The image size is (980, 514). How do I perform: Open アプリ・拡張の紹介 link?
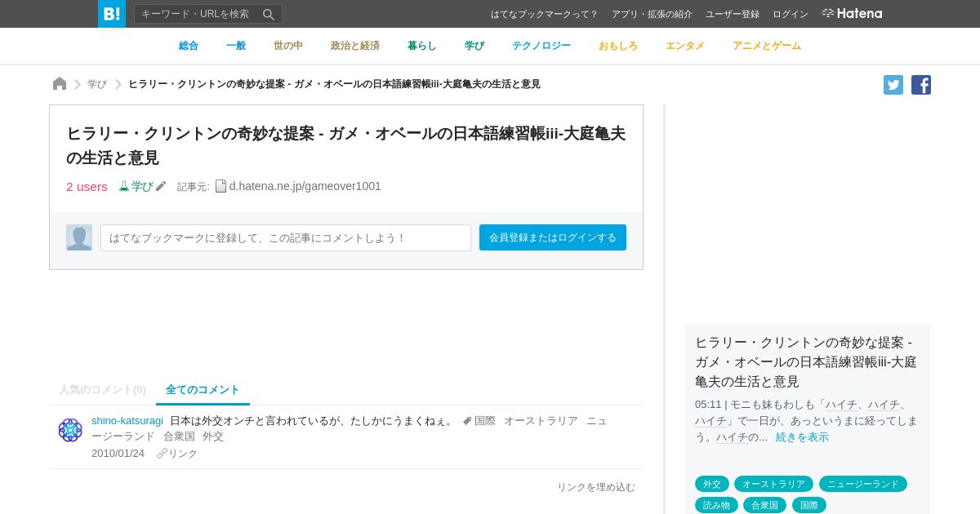point(652,14)
